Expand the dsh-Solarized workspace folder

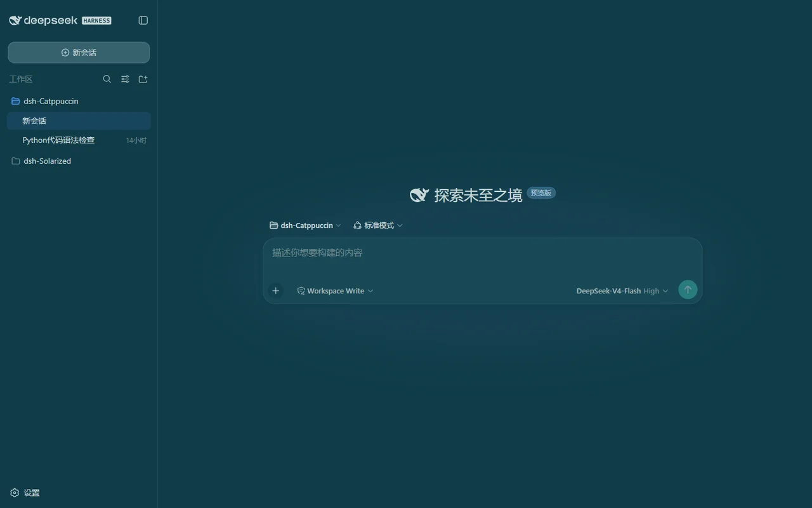(79, 161)
